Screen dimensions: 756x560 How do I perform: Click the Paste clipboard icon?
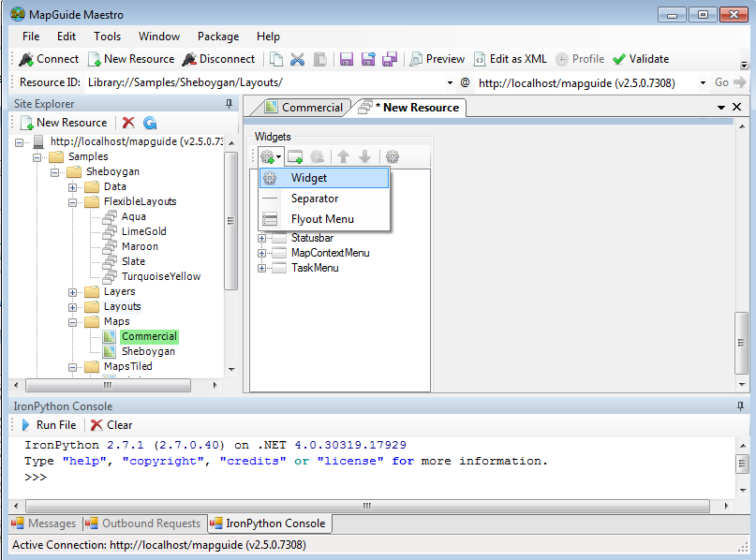pos(319,59)
